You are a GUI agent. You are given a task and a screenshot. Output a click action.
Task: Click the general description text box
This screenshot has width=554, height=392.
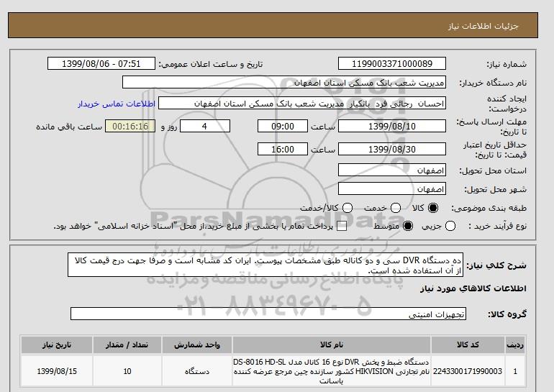pos(265,265)
